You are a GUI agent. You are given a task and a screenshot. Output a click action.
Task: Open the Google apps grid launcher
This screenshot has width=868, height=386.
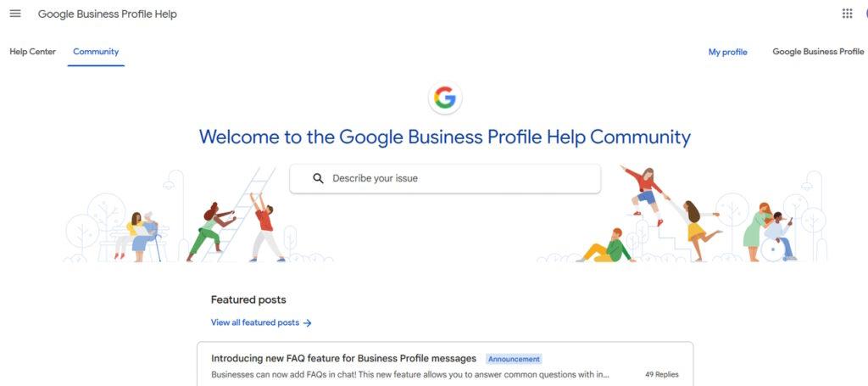(847, 14)
